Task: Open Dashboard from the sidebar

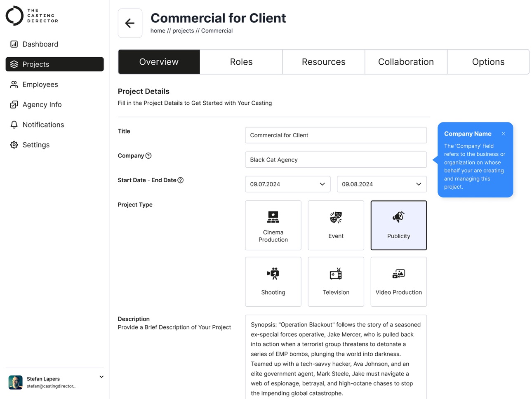Action: [54, 44]
